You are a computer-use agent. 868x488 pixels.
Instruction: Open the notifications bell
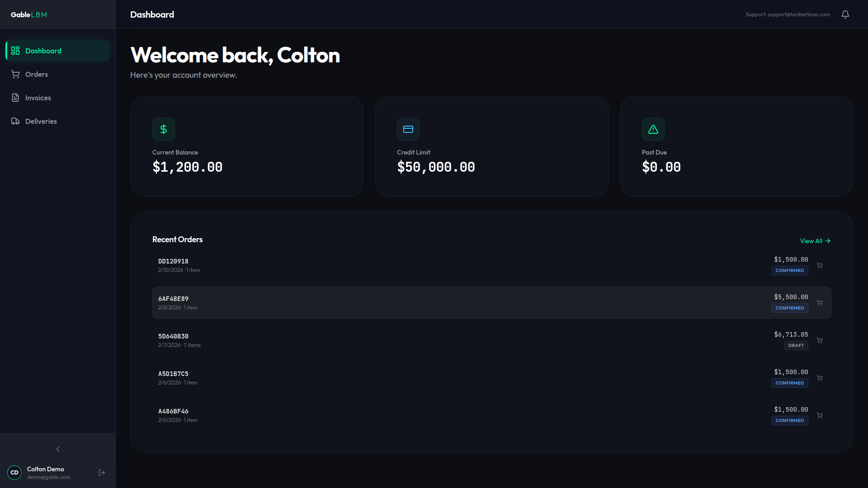tap(845, 14)
